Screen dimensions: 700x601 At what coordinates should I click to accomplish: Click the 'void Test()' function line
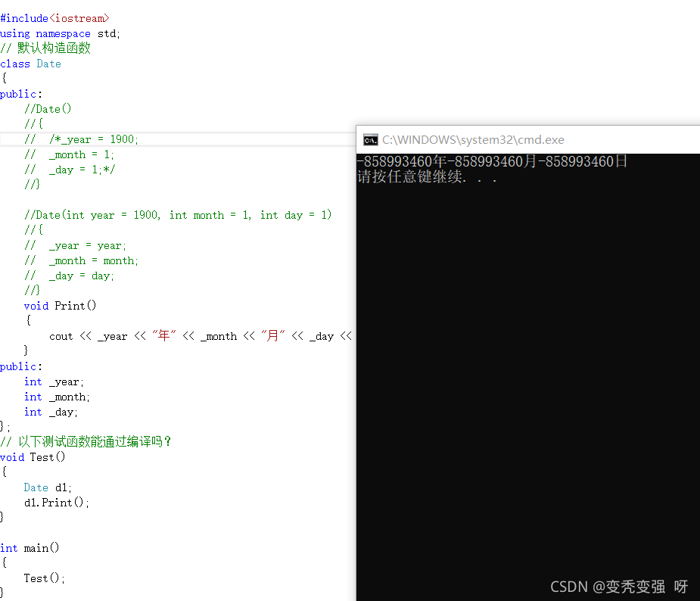pyautogui.click(x=33, y=457)
